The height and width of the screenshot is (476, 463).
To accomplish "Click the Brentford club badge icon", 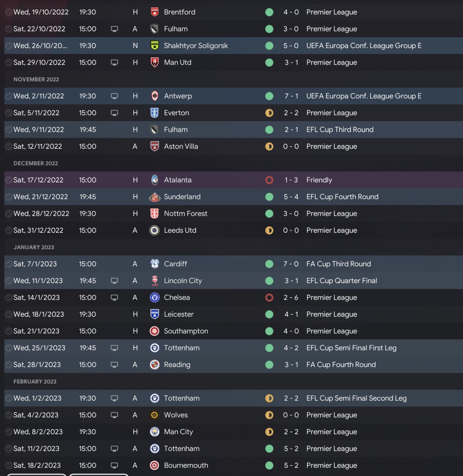I will (x=154, y=12).
